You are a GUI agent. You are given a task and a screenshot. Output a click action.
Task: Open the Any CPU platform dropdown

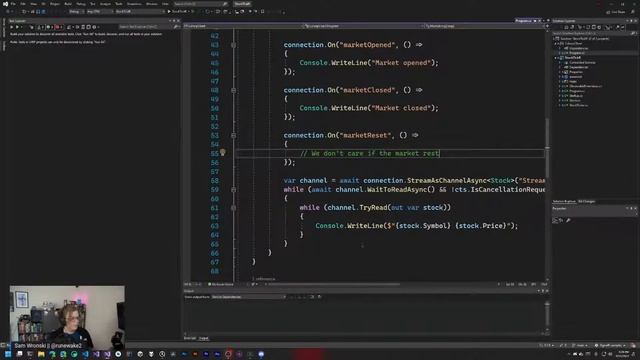[99, 11]
